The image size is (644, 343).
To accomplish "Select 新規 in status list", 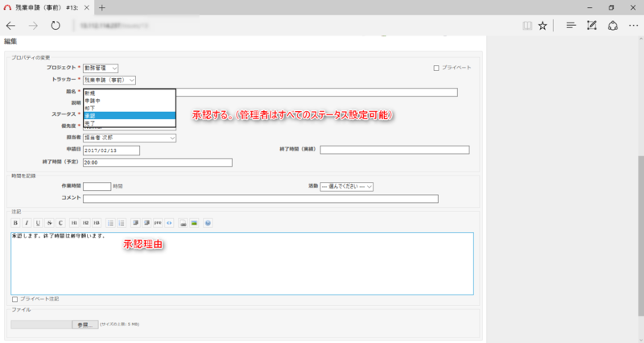I will (x=130, y=93).
